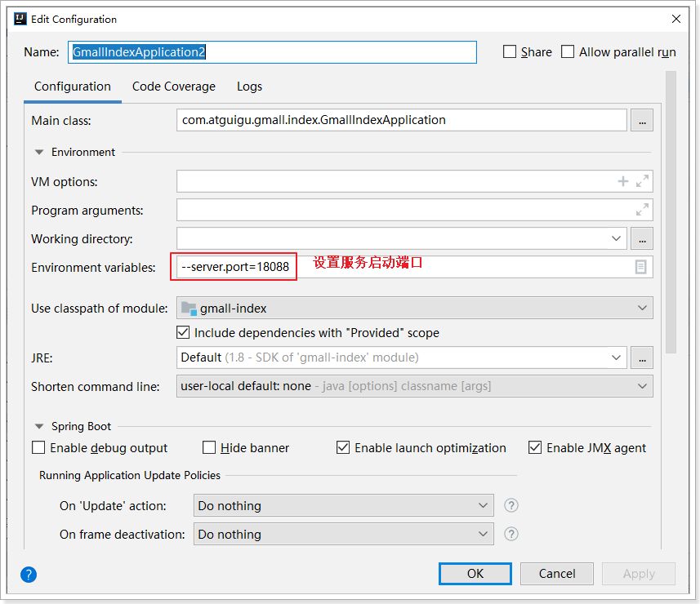
Task: Click the Cancel button
Action: [x=557, y=574]
